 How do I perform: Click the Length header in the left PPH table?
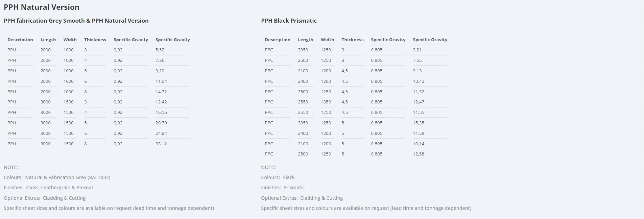click(x=48, y=40)
